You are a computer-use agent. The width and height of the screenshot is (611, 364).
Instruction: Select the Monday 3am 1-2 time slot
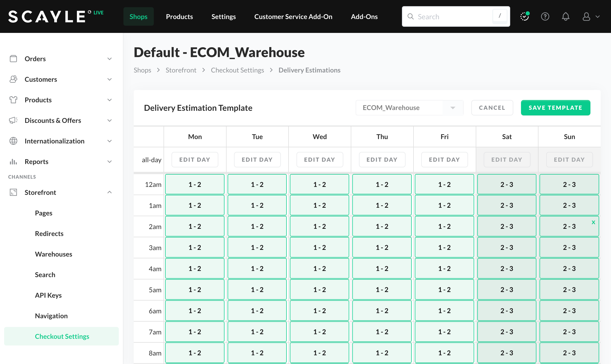pyautogui.click(x=195, y=248)
